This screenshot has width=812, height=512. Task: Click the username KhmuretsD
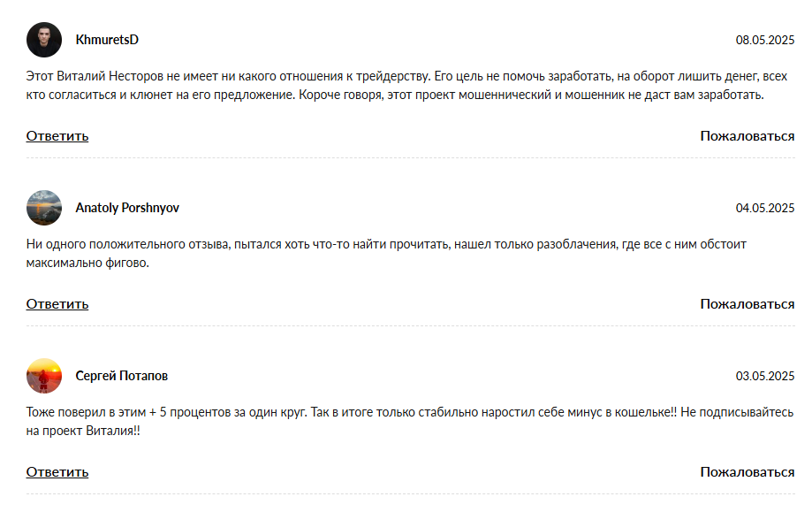click(107, 40)
